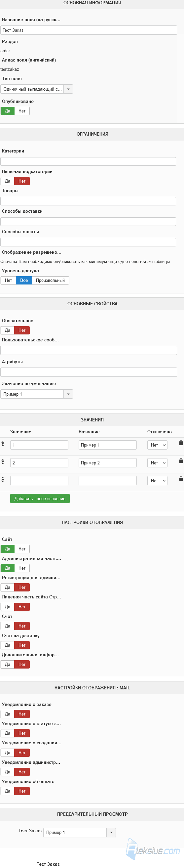Select 'Нет' for Обязательное
This screenshot has height=868, width=184.
22,330
